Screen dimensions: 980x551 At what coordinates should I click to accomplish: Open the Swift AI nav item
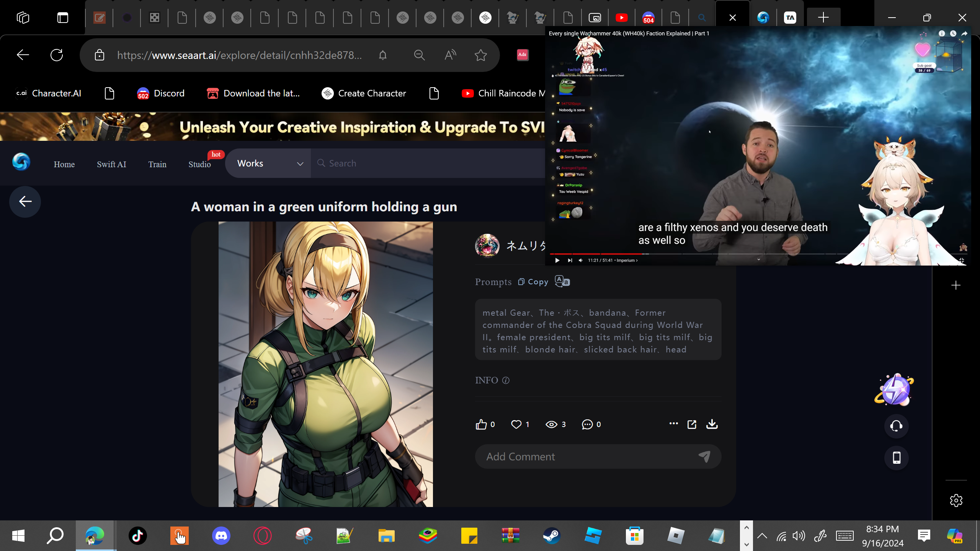coord(111,164)
